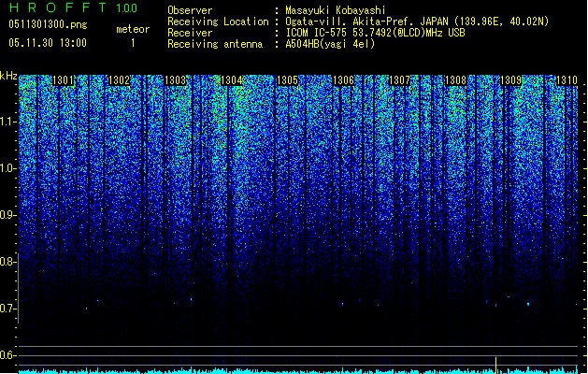The image size is (588, 374).
Task: Select the 1304 time marker label
Action: point(232,80)
